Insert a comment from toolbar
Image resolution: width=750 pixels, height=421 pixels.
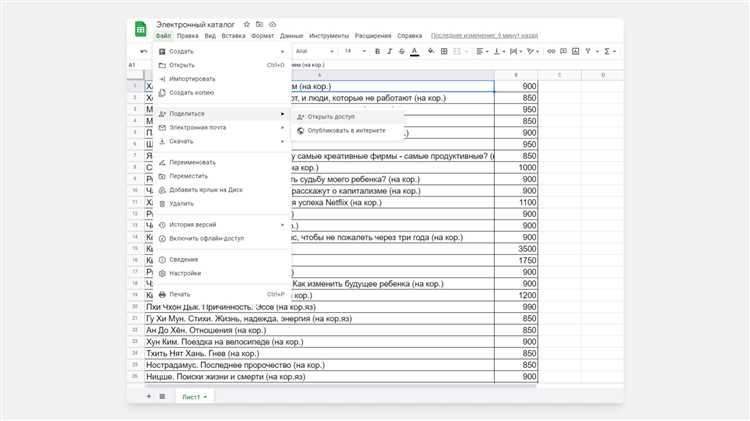click(x=563, y=51)
